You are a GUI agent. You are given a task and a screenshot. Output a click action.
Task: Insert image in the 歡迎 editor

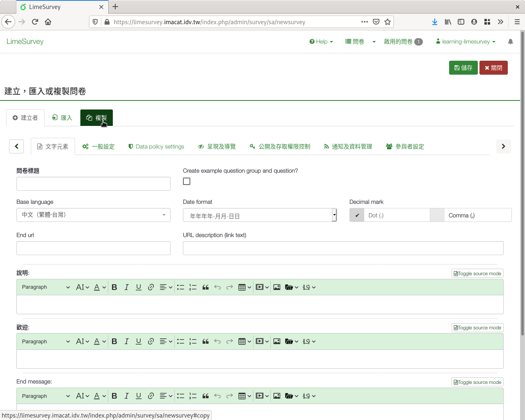[277, 341]
